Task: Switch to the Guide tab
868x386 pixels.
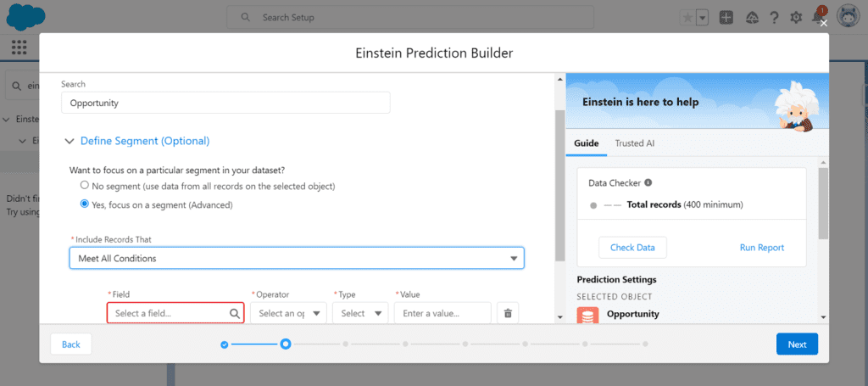Action: pyautogui.click(x=587, y=143)
